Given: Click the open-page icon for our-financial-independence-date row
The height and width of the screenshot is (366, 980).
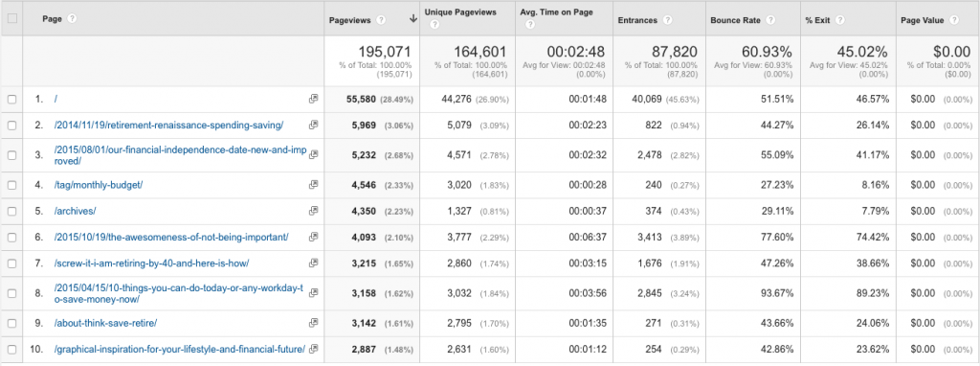Looking at the screenshot, I should pyautogui.click(x=313, y=154).
